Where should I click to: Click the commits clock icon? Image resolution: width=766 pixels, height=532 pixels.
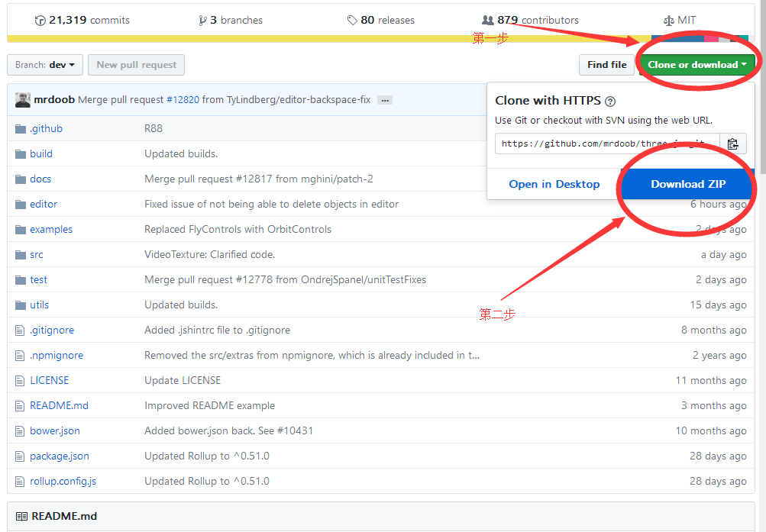point(40,21)
